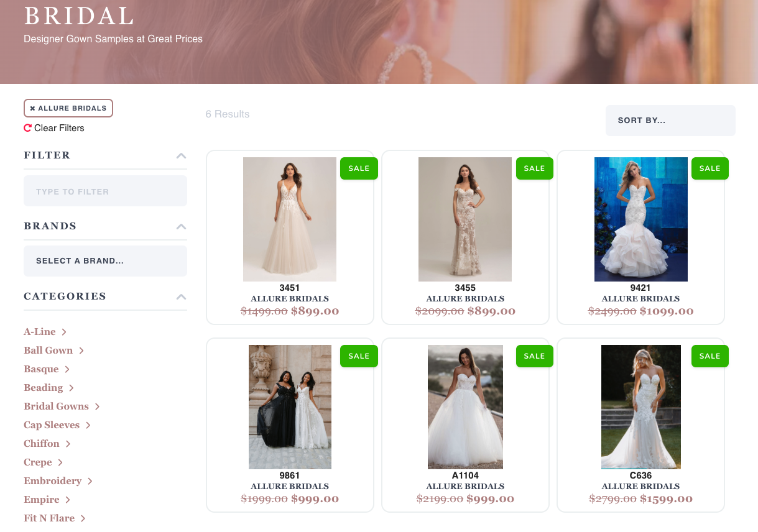Open the Sort By dropdown
The height and width of the screenshot is (532, 758).
pos(670,121)
